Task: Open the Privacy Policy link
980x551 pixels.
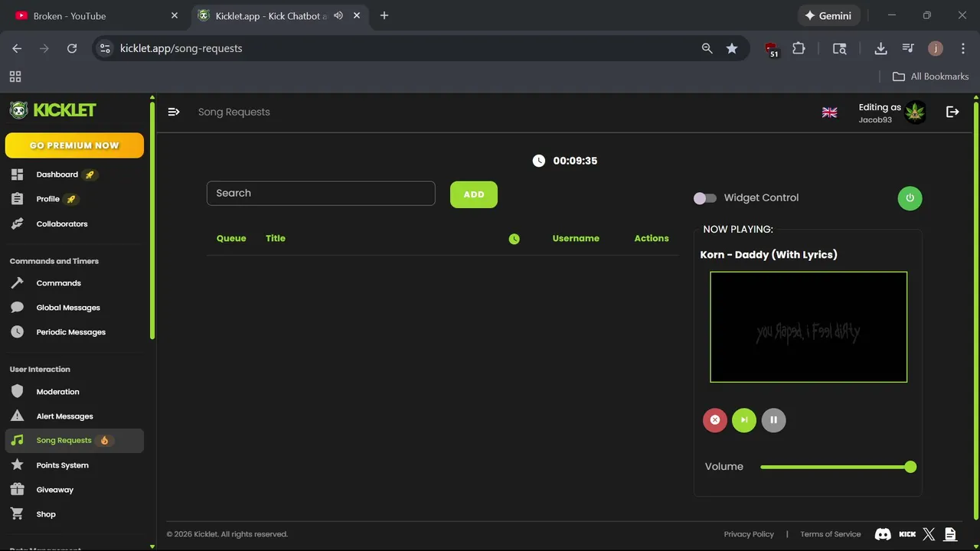Action: click(749, 534)
